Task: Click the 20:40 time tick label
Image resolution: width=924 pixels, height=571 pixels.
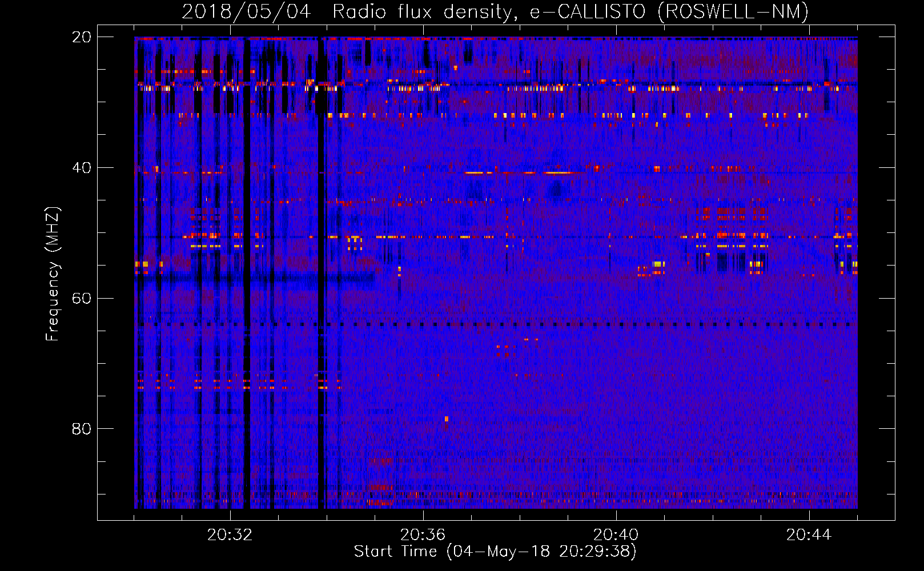Action: [x=616, y=535]
